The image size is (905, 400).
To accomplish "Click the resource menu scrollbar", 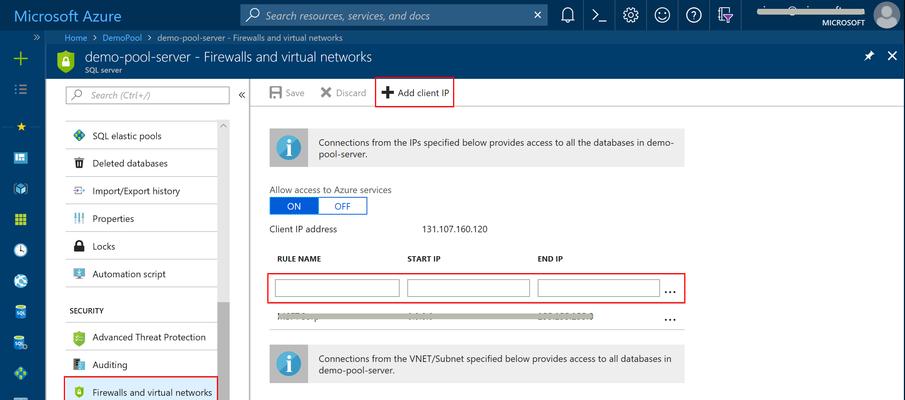I will coord(223,351).
